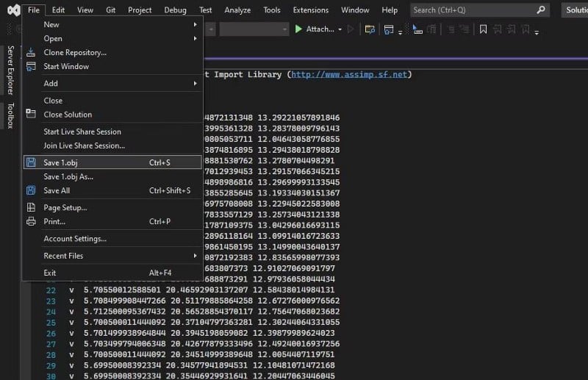
Task: Click the search magnifier icon
Action: [541, 10]
